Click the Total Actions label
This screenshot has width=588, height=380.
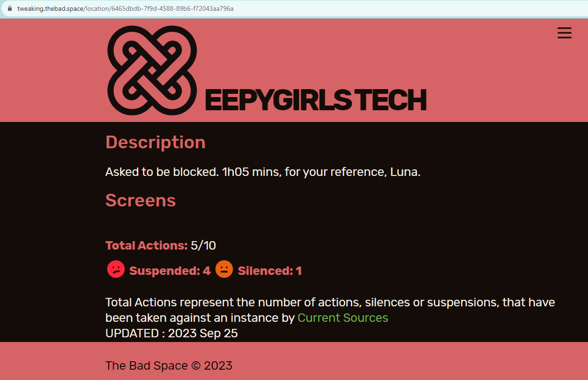pyautogui.click(x=147, y=245)
